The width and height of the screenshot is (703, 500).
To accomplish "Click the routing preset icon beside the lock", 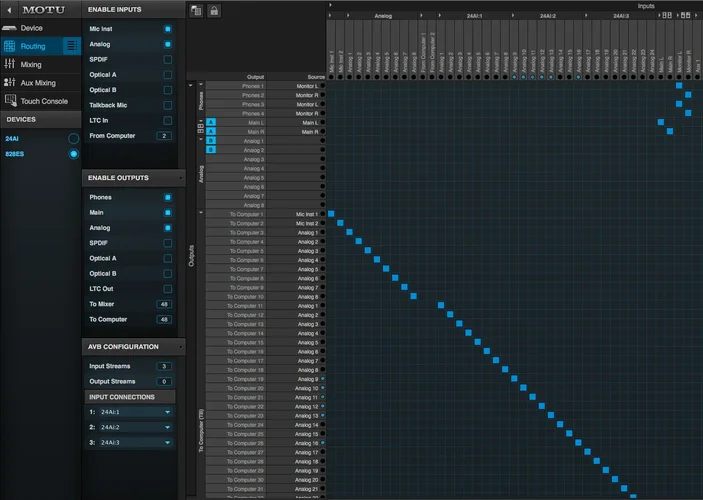I will pyautogui.click(x=196, y=10).
